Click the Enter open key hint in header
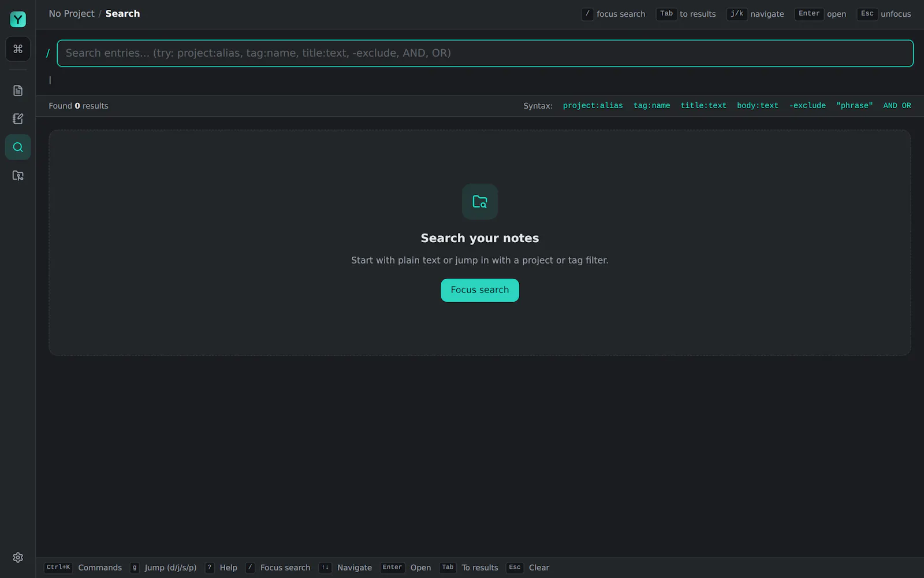Image resolution: width=924 pixels, height=578 pixels. pyautogui.click(x=809, y=14)
